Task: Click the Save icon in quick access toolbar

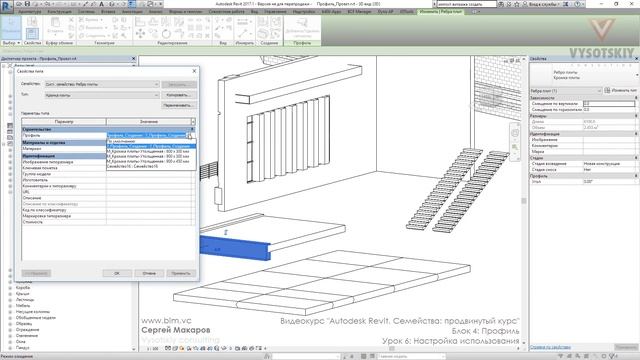Action: pyautogui.click(x=27, y=4)
